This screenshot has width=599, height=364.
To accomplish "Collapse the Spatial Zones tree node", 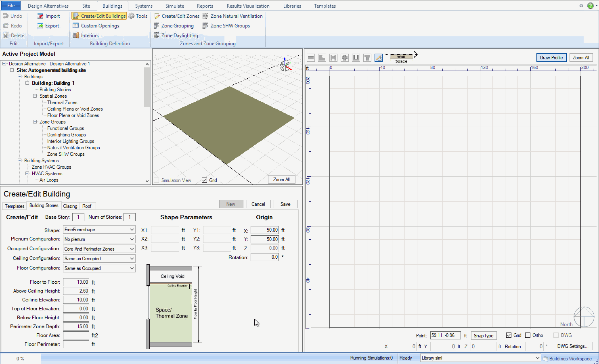I will coord(35,96).
